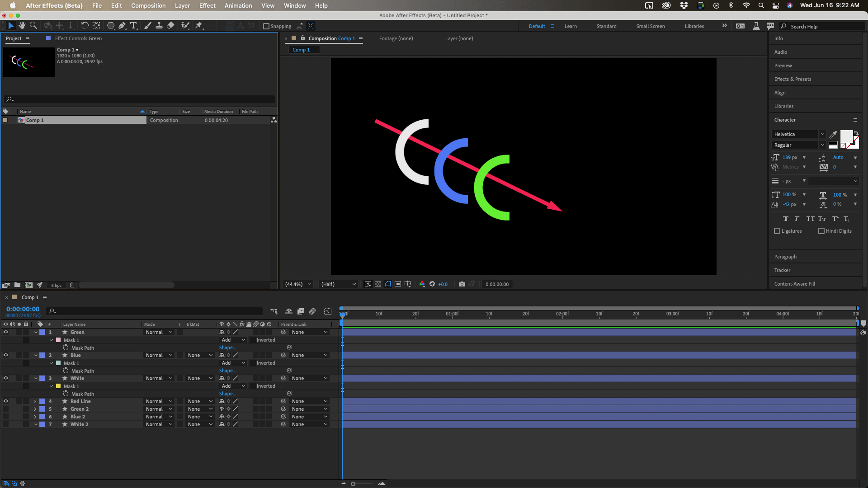Screen dimensions: 868x488
Task: Select the Brush tool
Action: pos(147,26)
